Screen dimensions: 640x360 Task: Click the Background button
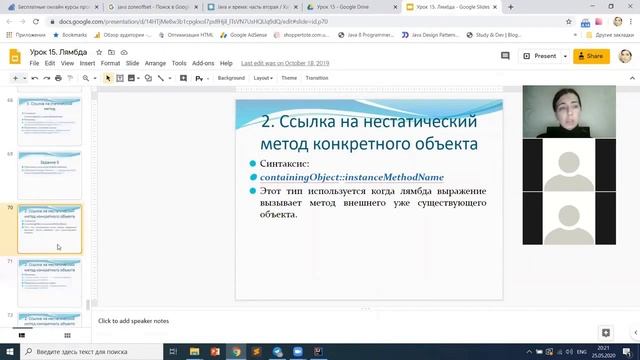[231, 78]
